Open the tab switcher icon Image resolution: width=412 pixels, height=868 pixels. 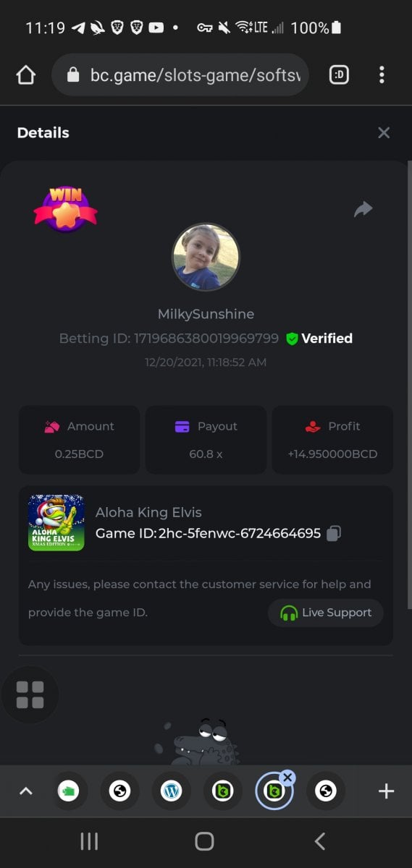tap(339, 75)
